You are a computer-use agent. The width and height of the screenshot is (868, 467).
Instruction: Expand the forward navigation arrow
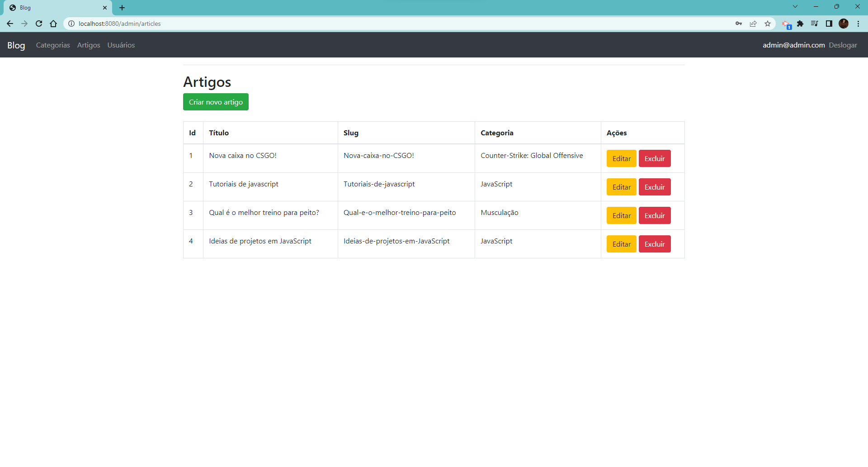(x=24, y=24)
